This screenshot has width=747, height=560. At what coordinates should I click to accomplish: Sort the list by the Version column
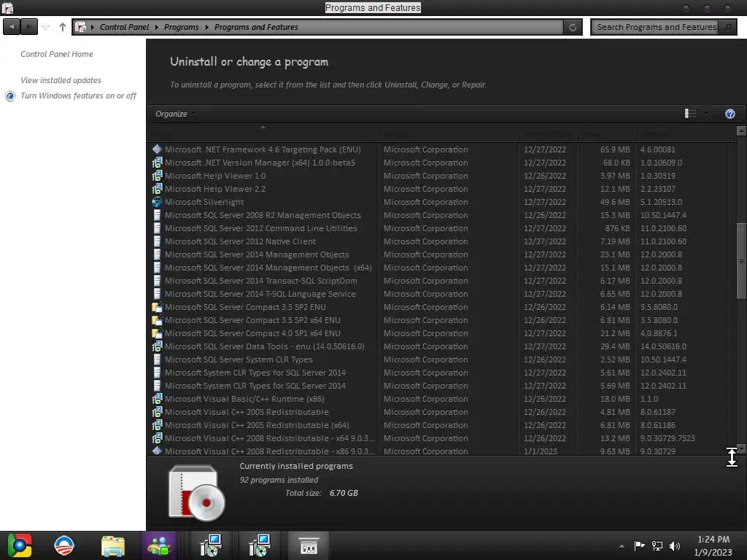pos(682,134)
